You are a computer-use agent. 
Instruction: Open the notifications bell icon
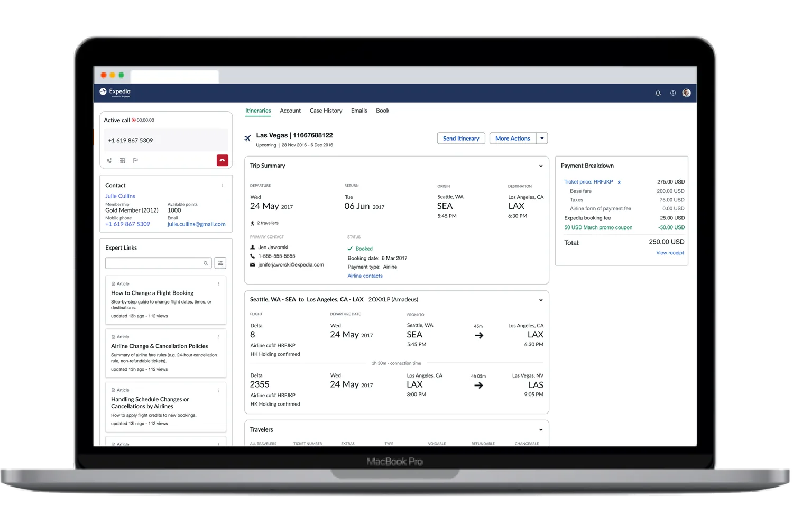[x=658, y=93]
